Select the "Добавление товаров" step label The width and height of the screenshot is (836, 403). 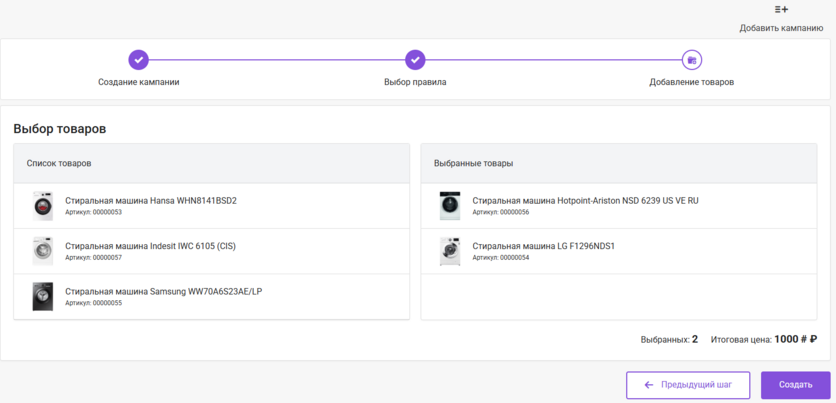pos(691,82)
